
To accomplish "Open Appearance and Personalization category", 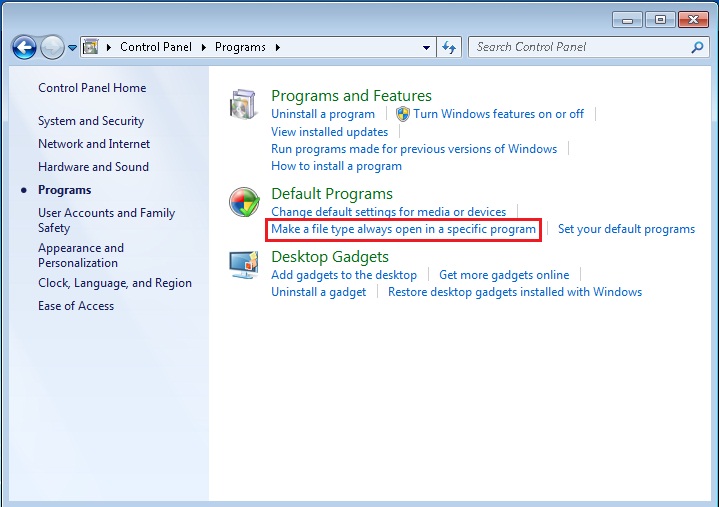I will [x=81, y=255].
